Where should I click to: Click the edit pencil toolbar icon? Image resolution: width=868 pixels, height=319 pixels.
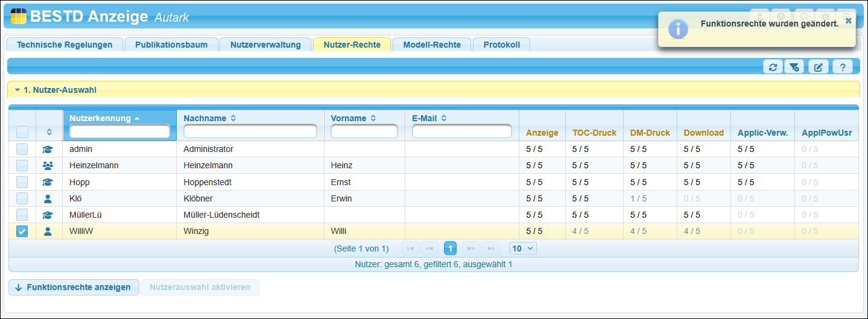[x=818, y=67]
